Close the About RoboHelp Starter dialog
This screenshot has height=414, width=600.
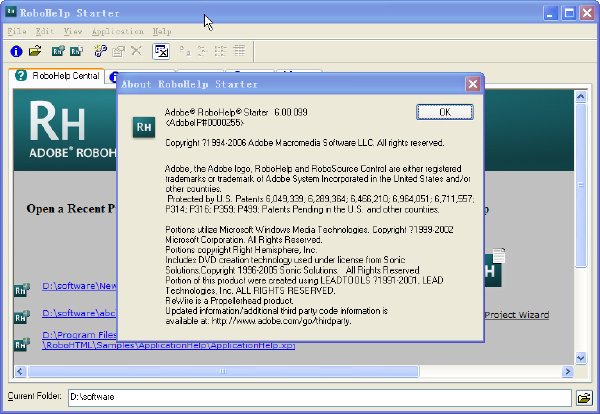473,84
